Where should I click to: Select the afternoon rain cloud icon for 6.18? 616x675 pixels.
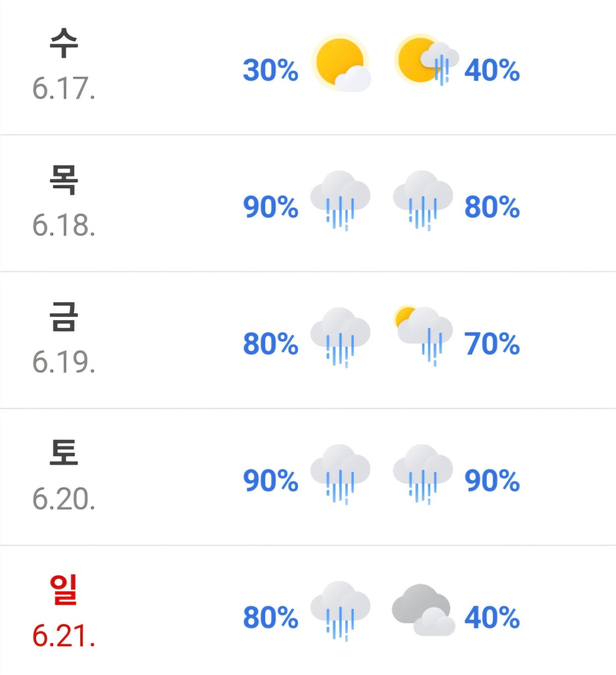point(423,200)
